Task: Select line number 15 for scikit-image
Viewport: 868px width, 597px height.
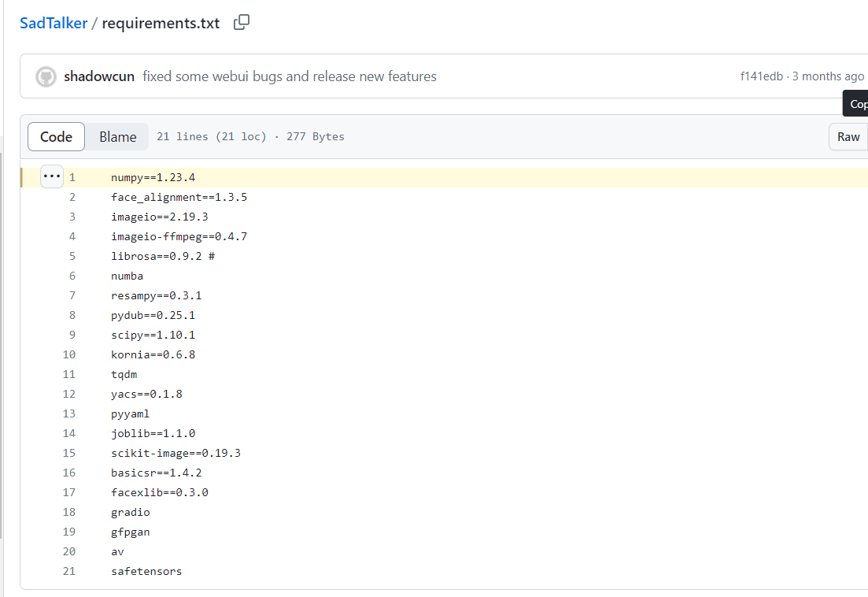Action: (69, 453)
